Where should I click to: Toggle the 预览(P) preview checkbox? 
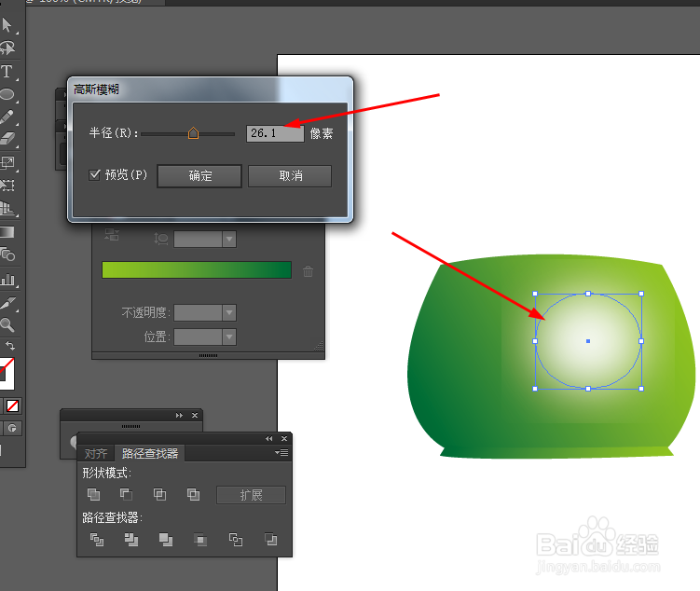pyautogui.click(x=94, y=174)
